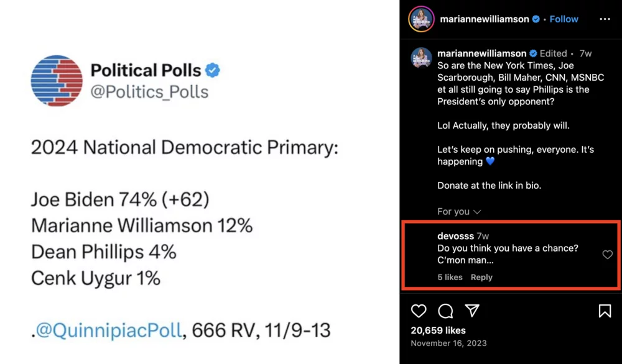This screenshot has height=364, width=622.
Task: Like the post with the heart icon
Action: pos(419,311)
